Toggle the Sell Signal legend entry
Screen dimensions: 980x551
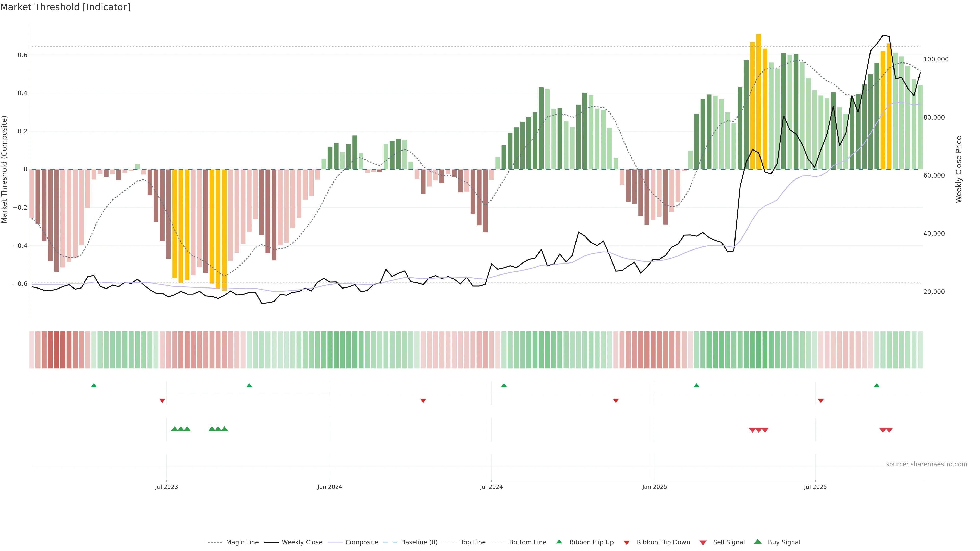pos(729,542)
